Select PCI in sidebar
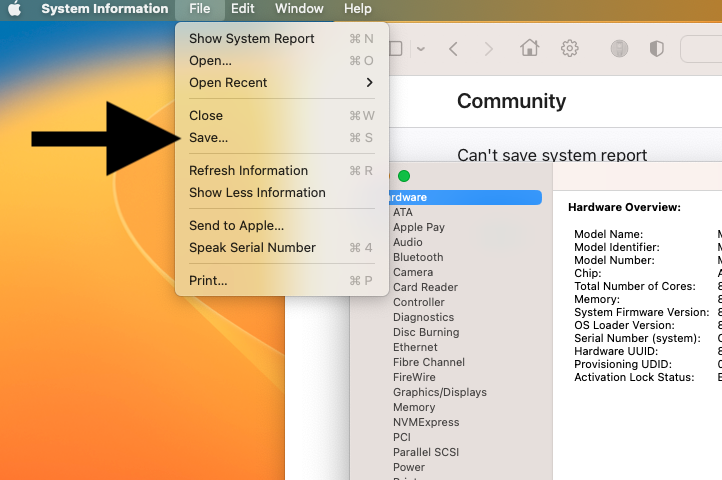Viewport: 722px width, 480px height. [402, 437]
